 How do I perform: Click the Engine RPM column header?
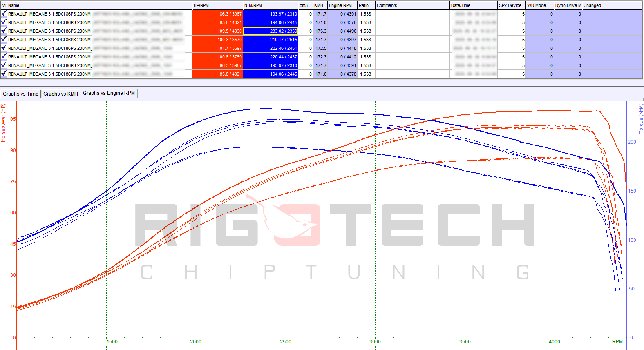[x=342, y=5]
